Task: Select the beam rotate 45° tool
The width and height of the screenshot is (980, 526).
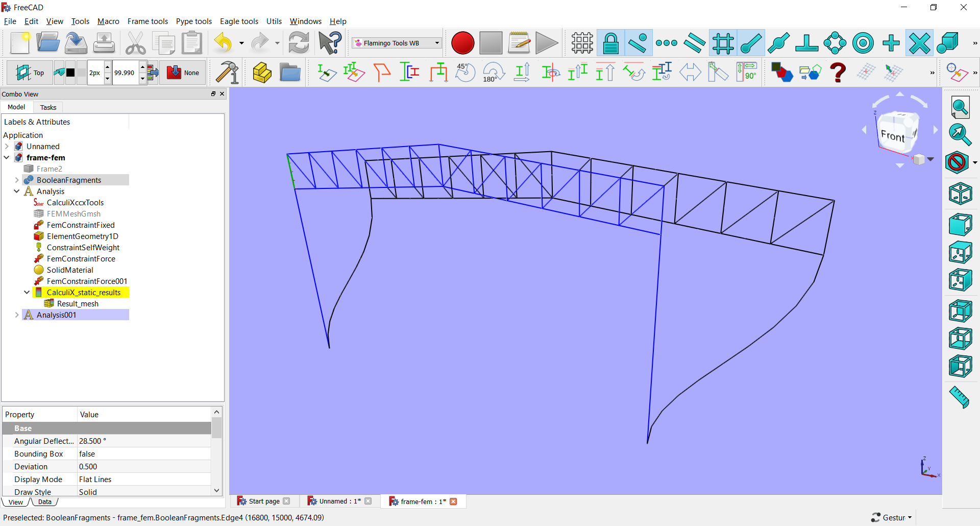Action: (x=464, y=72)
